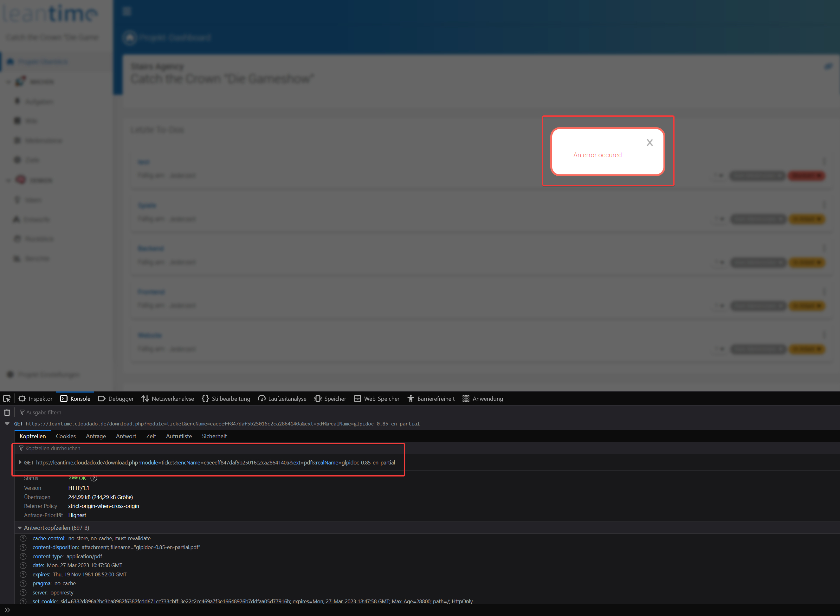Image resolution: width=840 pixels, height=616 pixels.
Task: Click the filter icon in Kopfzeilen durchsuchen
Action: pos(21,448)
